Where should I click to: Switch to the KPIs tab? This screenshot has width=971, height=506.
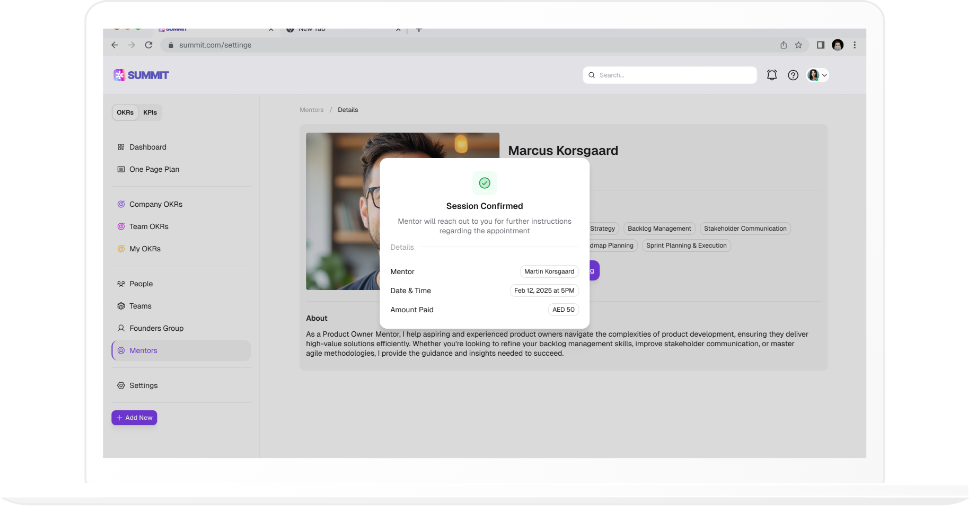click(x=150, y=113)
